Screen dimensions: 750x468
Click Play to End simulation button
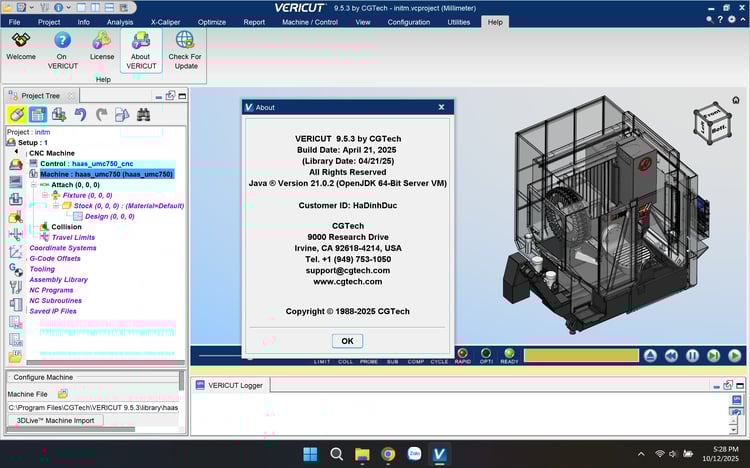point(735,356)
